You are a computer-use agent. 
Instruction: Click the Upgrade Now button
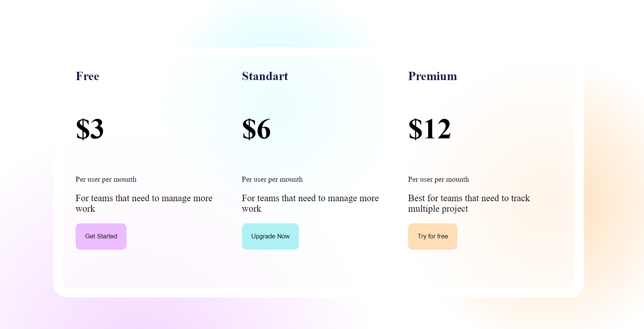point(270,236)
